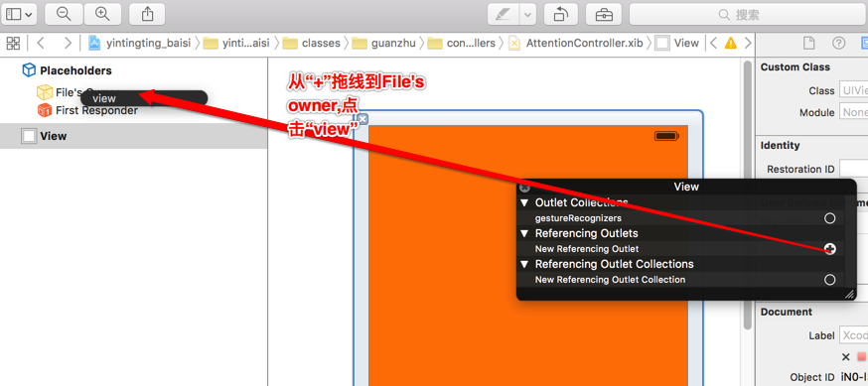This screenshot has width=868, height=386.
Task: Choose the red label color swatch
Action: (x=862, y=356)
